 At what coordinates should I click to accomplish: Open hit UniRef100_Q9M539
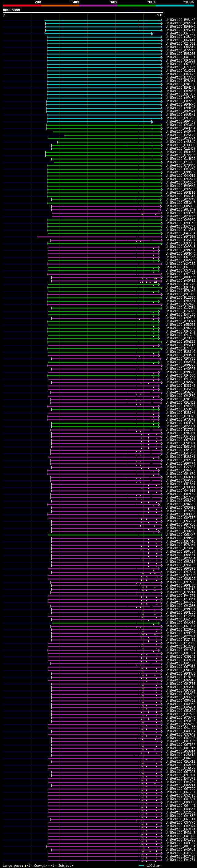pos(180,172)
